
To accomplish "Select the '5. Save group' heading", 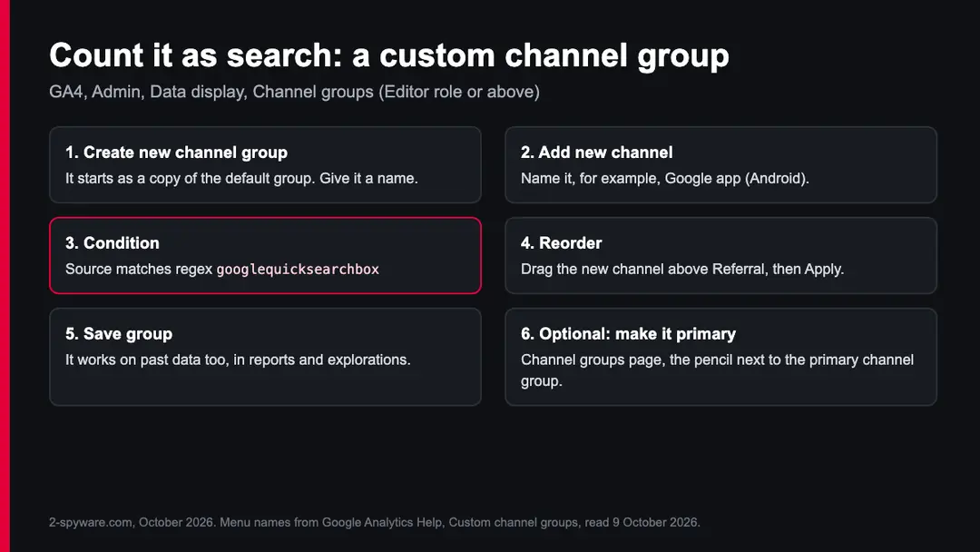I will pyautogui.click(x=119, y=334).
